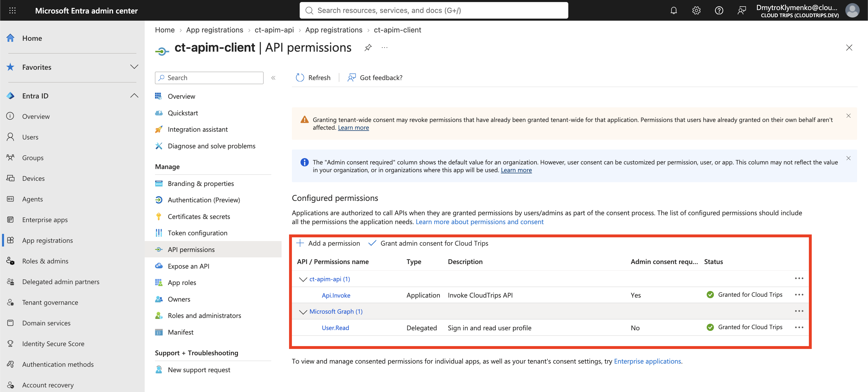This screenshot has width=868, height=392.
Task: Close the API permissions blade
Action: 849,47
